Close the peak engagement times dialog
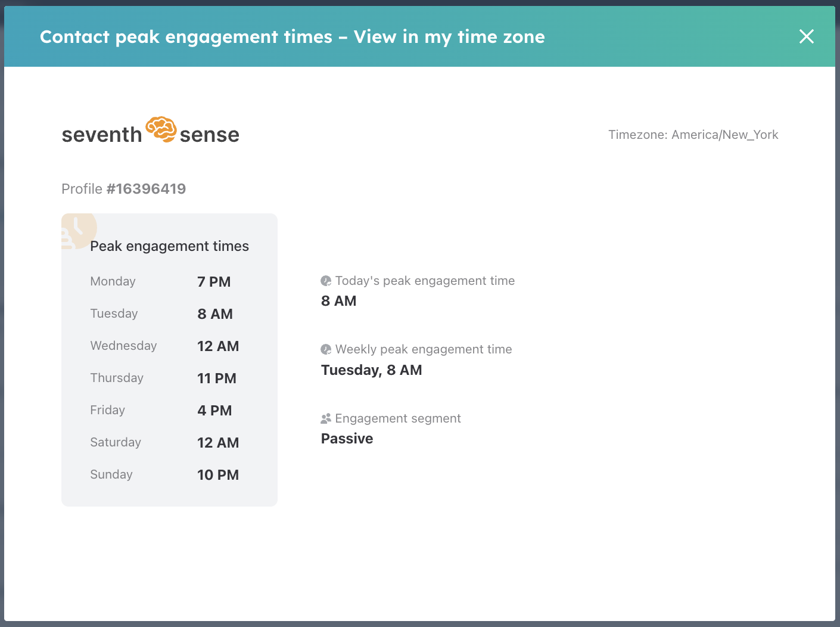 807,36
